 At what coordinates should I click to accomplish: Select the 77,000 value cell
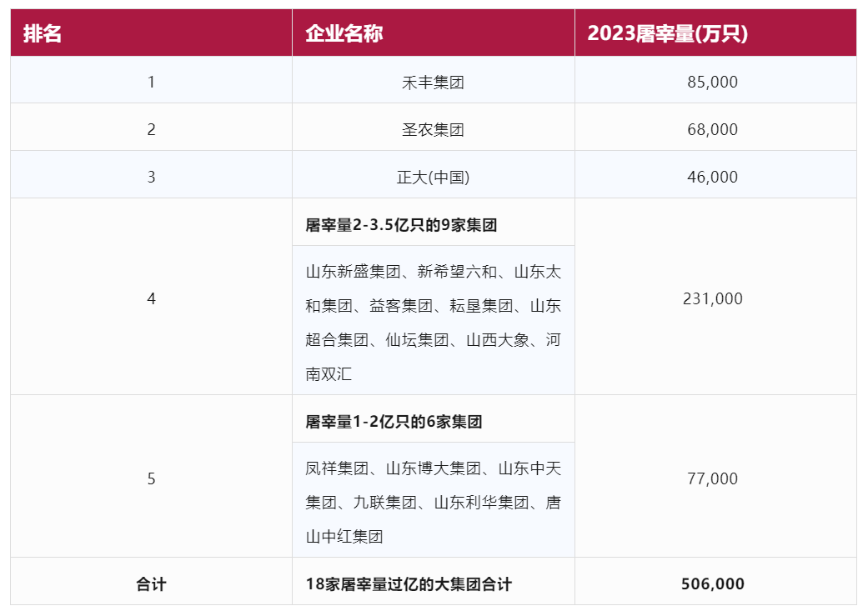point(715,477)
